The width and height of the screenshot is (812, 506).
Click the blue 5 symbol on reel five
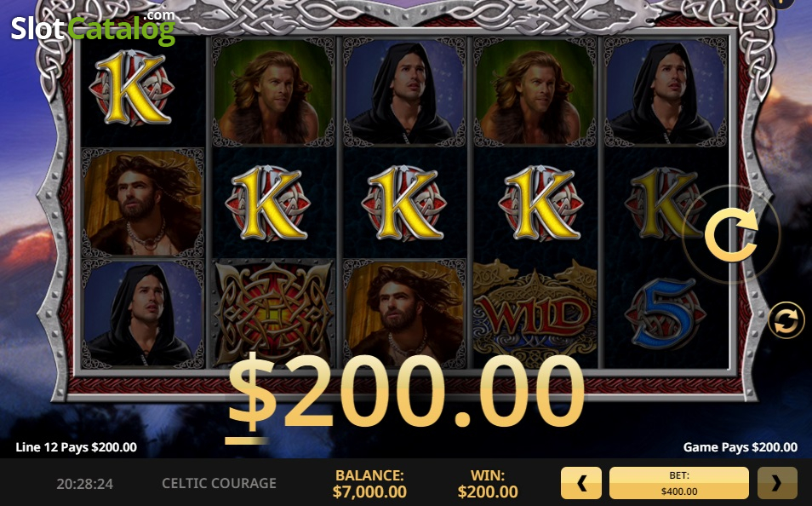pos(665,313)
